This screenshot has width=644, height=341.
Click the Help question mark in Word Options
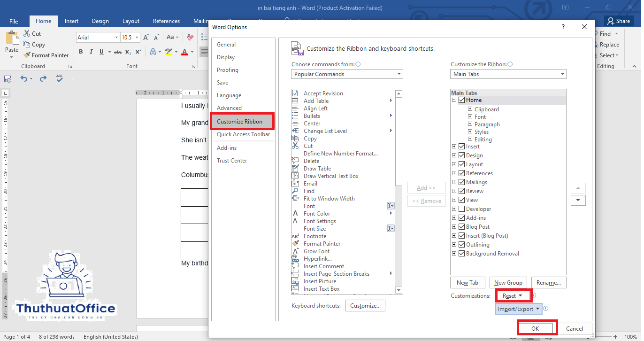[563, 27]
